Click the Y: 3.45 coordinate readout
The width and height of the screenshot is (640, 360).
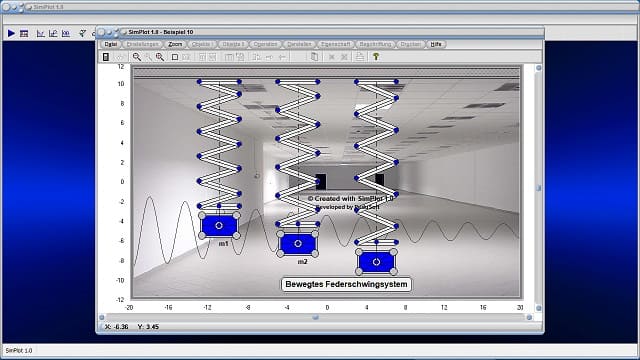tap(148, 327)
